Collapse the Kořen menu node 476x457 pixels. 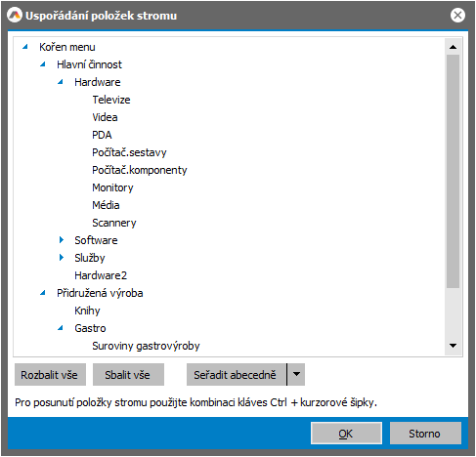point(25,47)
